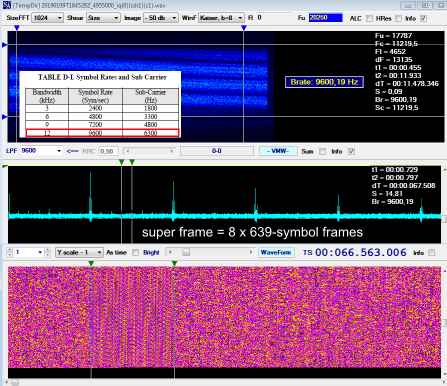
Task: Open the Y scale - 1 dropdown
Action: [x=79, y=252]
